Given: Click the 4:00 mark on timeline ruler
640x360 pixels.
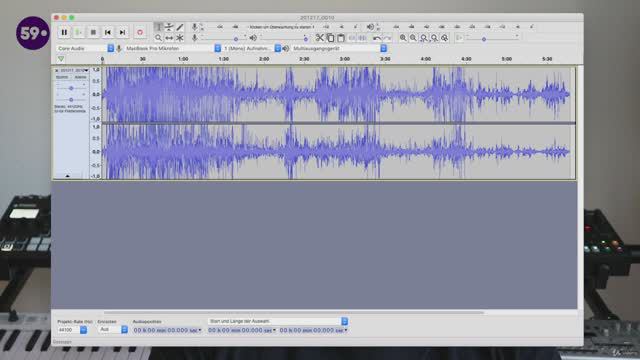Looking at the screenshot, I should (x=426, y=59).
